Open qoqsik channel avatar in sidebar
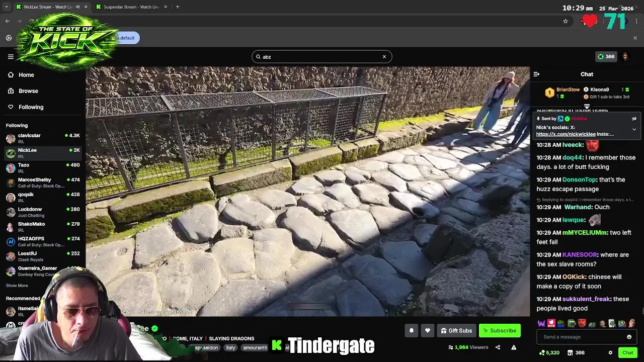 [x=11, y=198]
